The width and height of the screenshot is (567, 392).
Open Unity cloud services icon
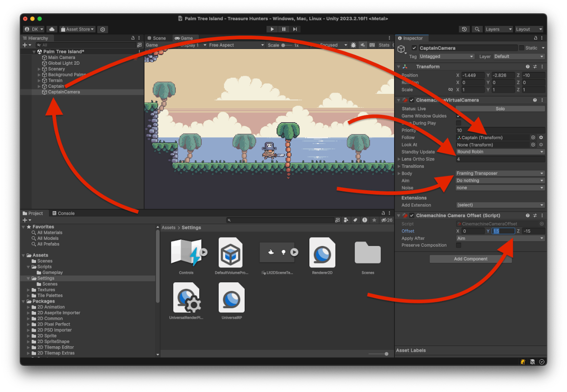tap(52, 29)
